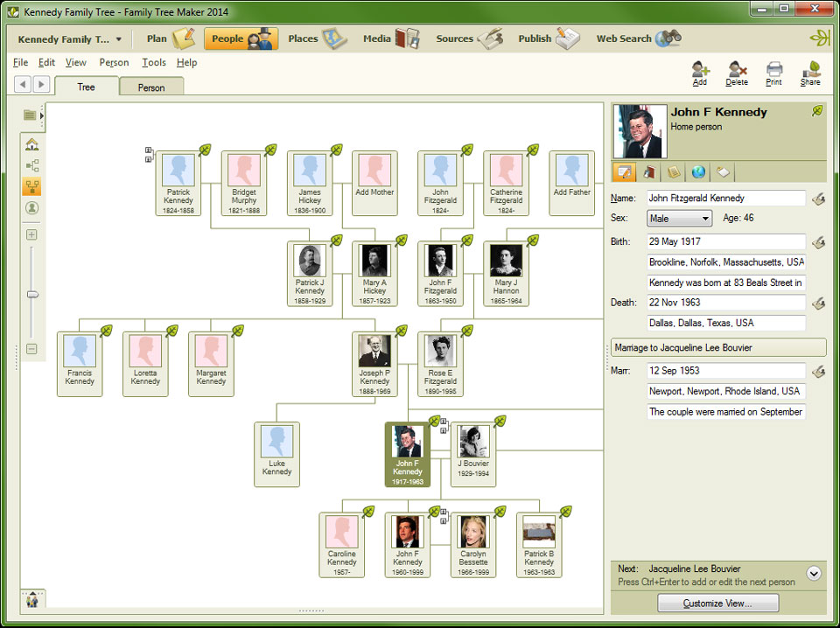Switch to pedigree view icon in sidebar
The image size is (840, 628).
coord(32,165)
